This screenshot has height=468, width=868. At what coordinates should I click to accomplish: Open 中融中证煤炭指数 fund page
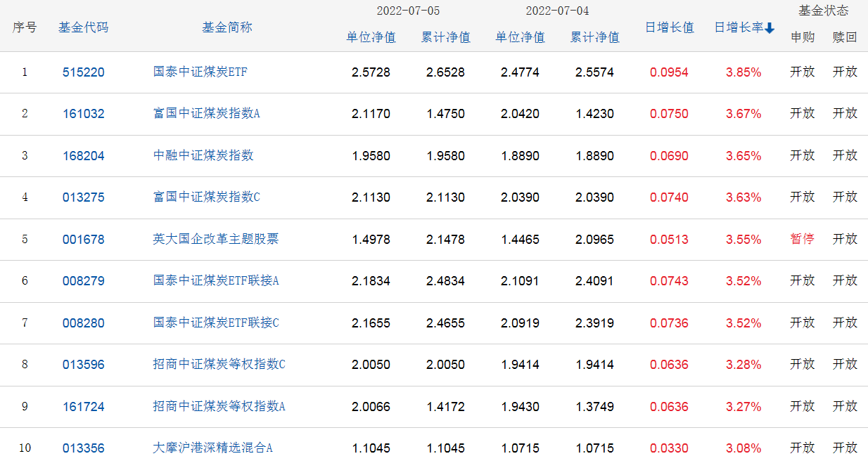tap(203, 155)
